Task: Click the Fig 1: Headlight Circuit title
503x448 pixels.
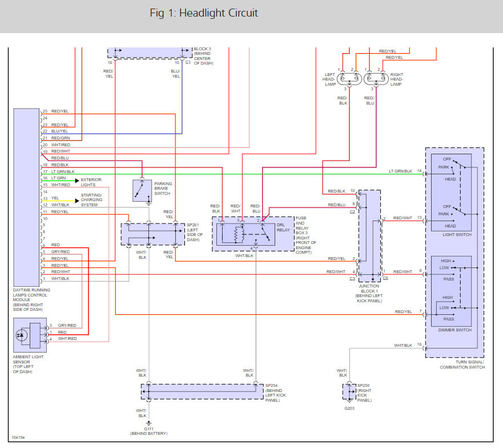Action: [x=204, y=13]
